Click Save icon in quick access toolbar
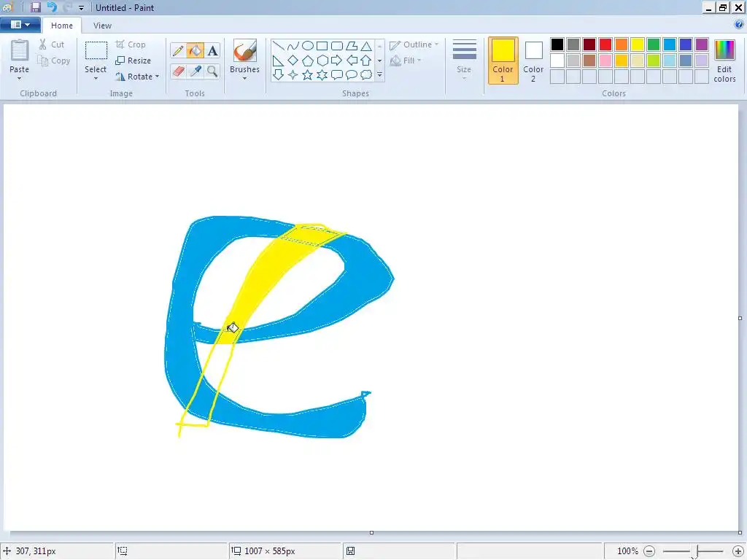Image resolution: width=747 pixels, height=560 pixels. point(36,7)
